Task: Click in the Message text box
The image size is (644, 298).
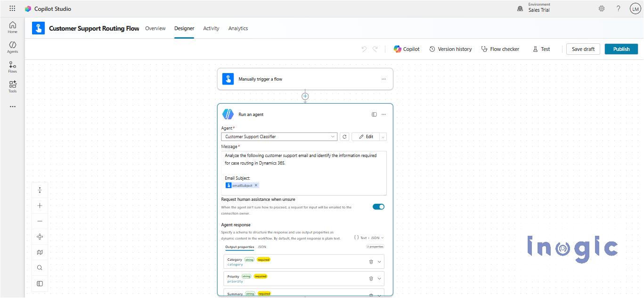Action: click(x=304, y=173)
